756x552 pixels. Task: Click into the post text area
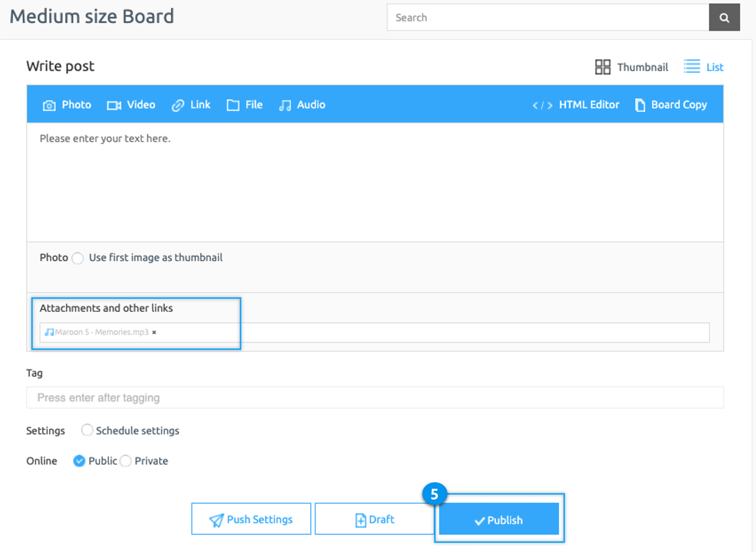(375, 182)
